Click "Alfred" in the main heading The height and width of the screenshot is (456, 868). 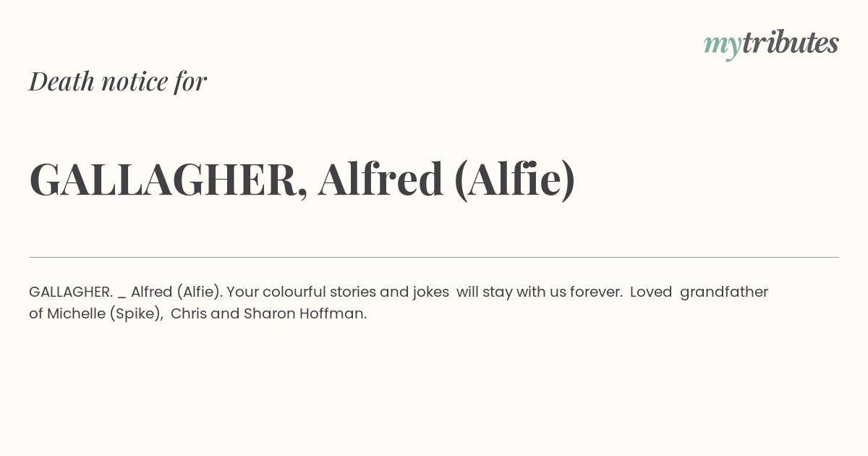(380, 179)
